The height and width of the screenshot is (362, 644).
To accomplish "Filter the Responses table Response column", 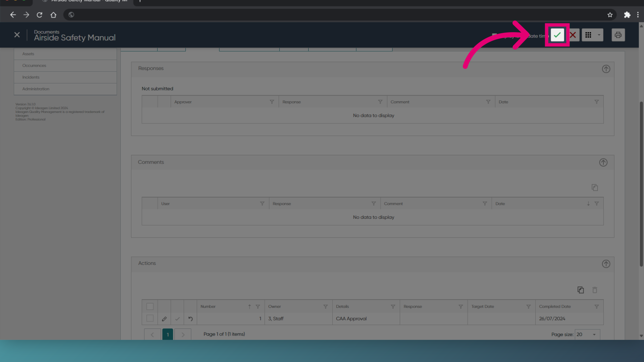I will (380, 102).
